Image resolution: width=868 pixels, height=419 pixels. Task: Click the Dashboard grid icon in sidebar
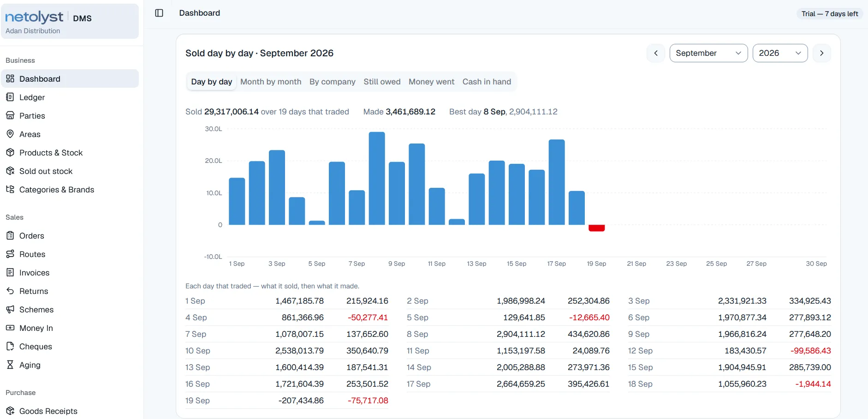[x=10, y=78]
